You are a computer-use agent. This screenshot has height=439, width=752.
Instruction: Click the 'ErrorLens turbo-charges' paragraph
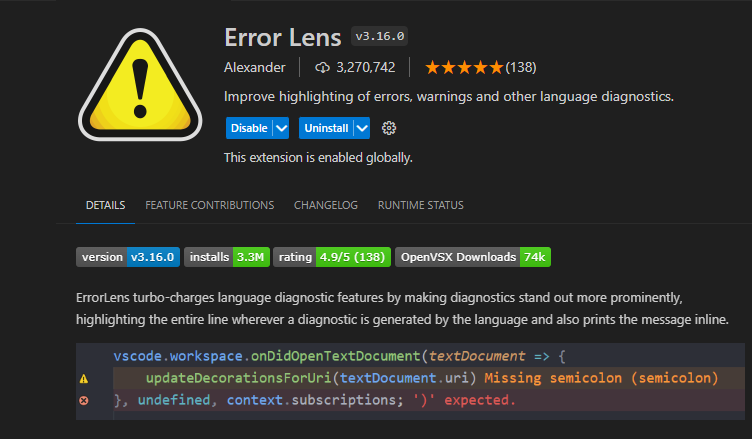[x=402, y=308]
